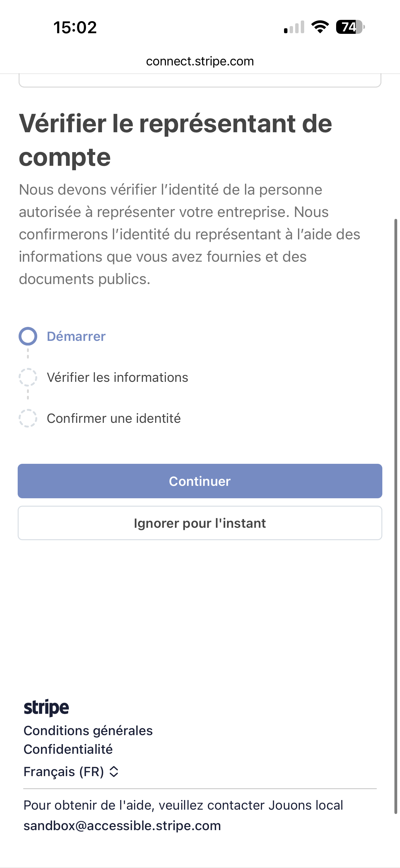The width and height of the screenshot is (400, 868).
Task: Click the Confirmer une identité step circle
Action: pyautogui.click(x=28, y=418)
